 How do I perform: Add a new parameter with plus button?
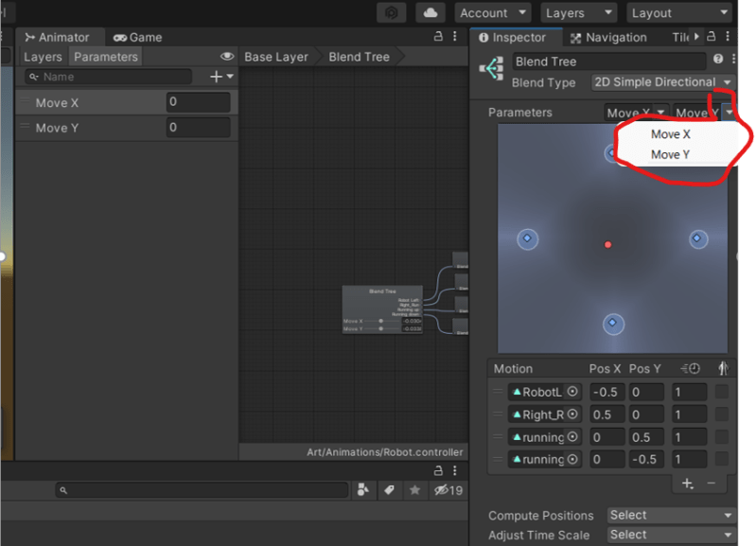point(221,77)
